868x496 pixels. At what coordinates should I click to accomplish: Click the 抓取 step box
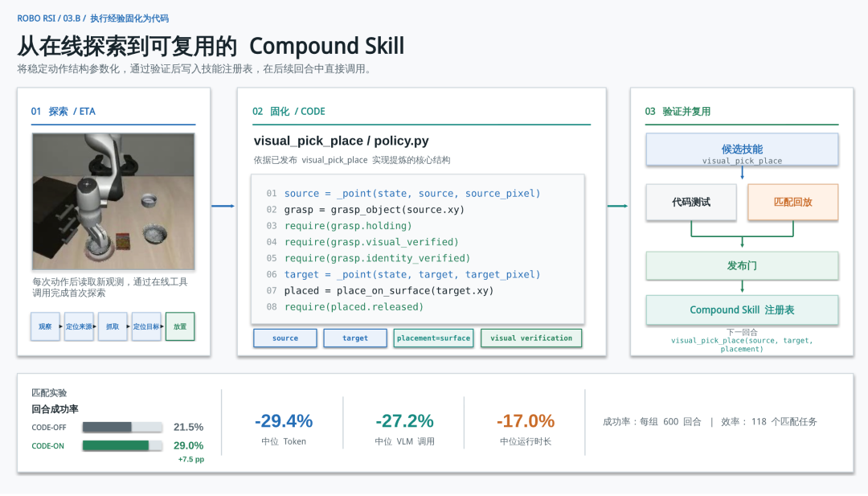(x=113, y=326)
